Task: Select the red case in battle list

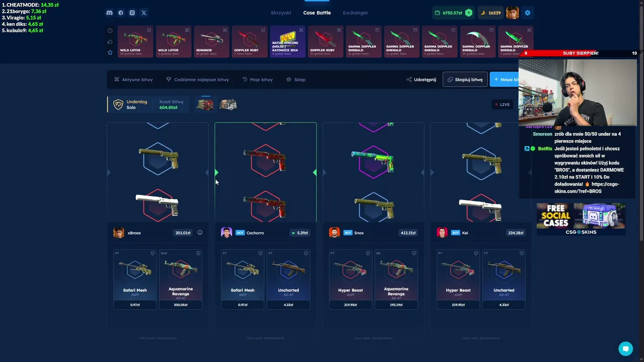Action: click(x=205, y=105)
